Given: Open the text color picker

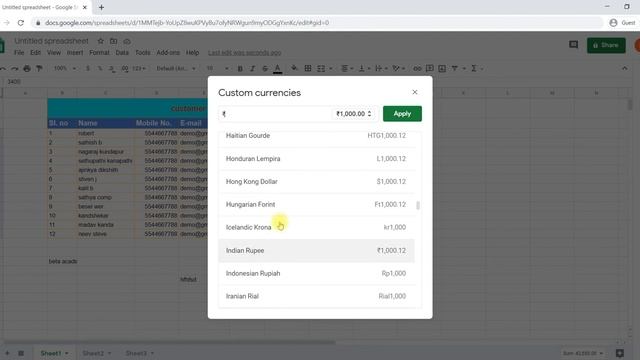Looking at the screenshot, I should (x=278, y=69).
